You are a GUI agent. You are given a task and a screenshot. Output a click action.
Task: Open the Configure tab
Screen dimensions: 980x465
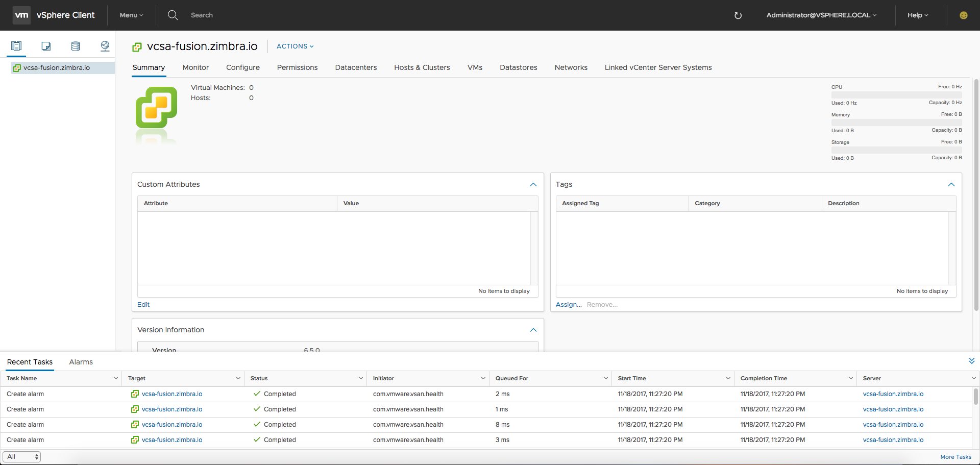pyautogui.click(x=243, y=67)
